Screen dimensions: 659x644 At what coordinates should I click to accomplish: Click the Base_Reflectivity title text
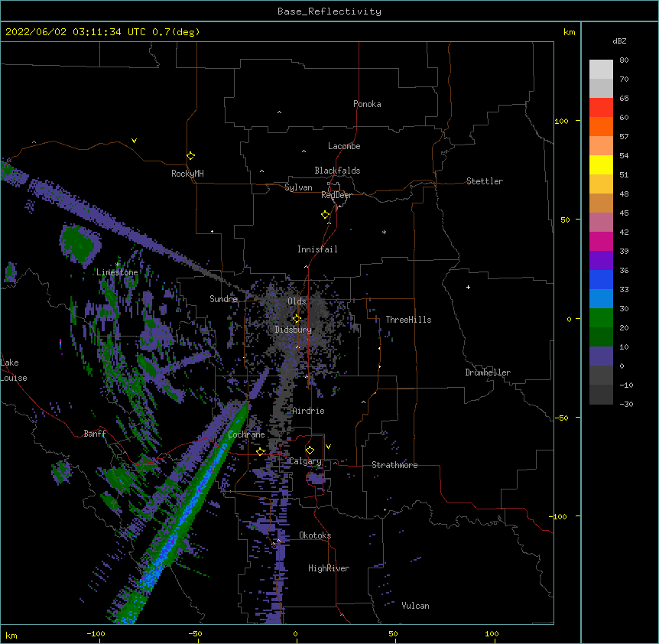tap(329, 11)
